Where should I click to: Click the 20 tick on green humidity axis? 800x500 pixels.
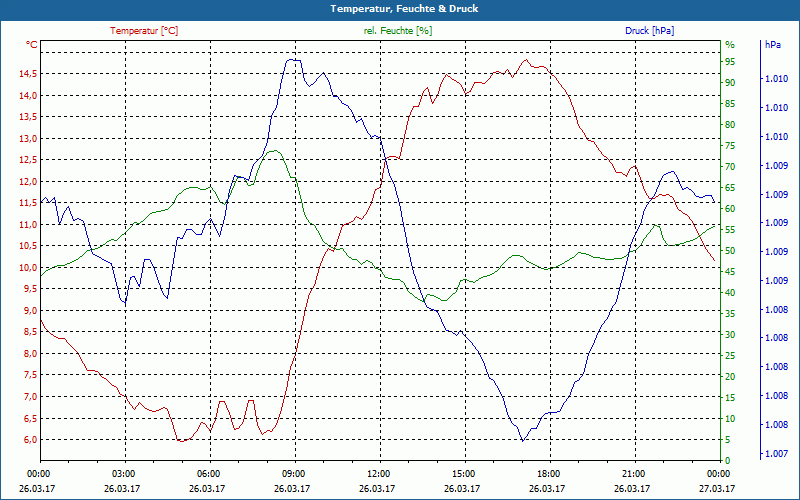coord(730,377)
